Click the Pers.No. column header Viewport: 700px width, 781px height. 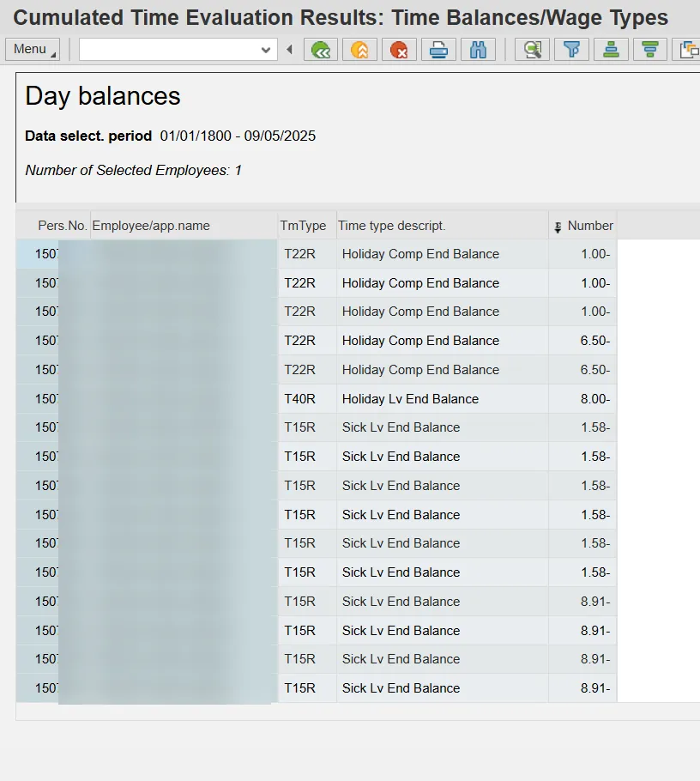click(x=62, y=226)
